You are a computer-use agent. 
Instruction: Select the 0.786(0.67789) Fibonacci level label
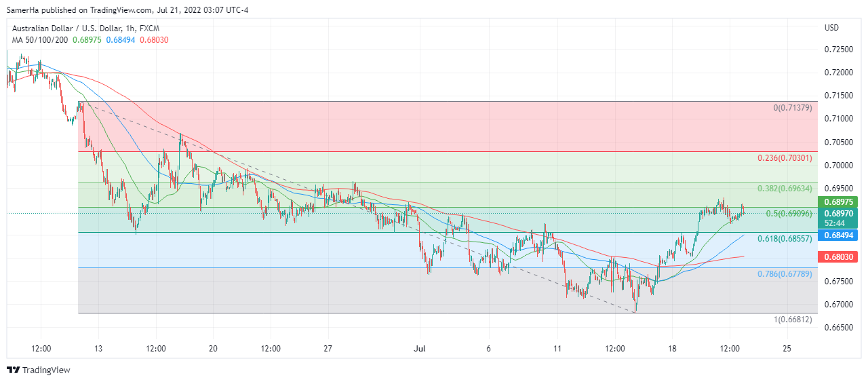pos(784,274)
